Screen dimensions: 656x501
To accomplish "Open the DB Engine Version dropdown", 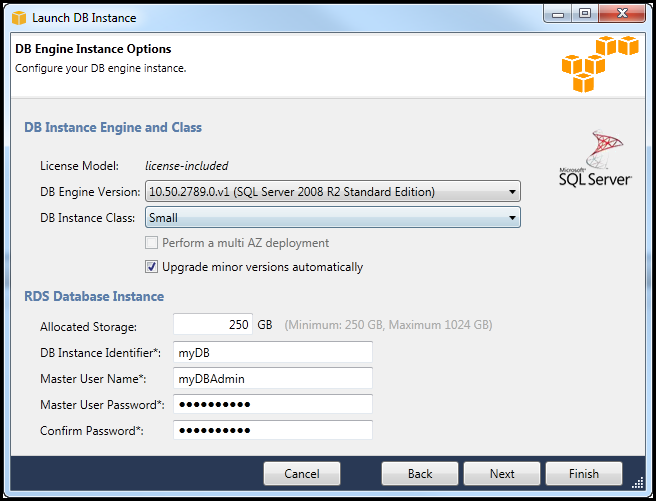I will click(333, 192).
